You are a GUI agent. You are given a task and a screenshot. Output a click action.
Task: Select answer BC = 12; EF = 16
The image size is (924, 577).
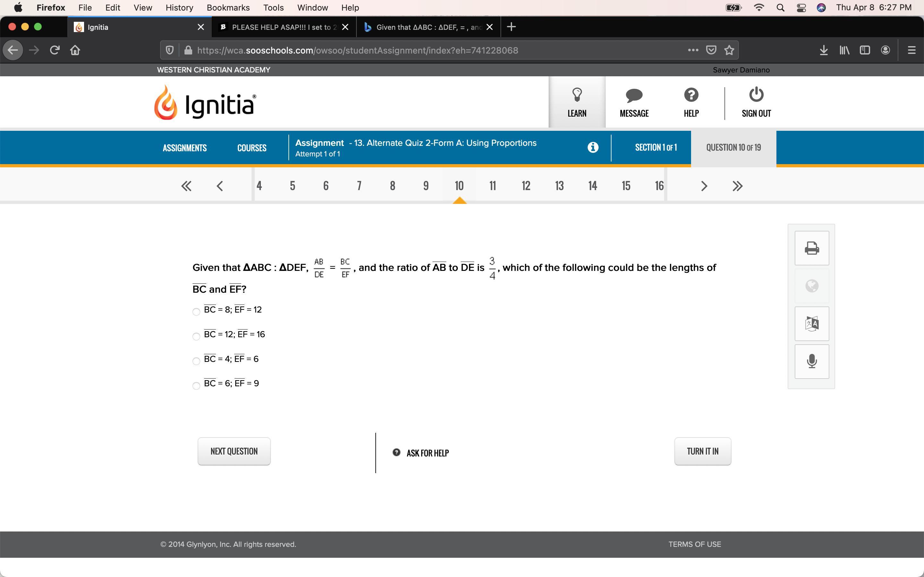coord(196,336)
